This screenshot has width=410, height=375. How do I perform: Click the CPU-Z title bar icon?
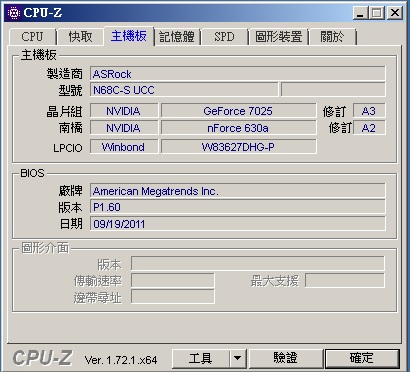pos(14,13)
